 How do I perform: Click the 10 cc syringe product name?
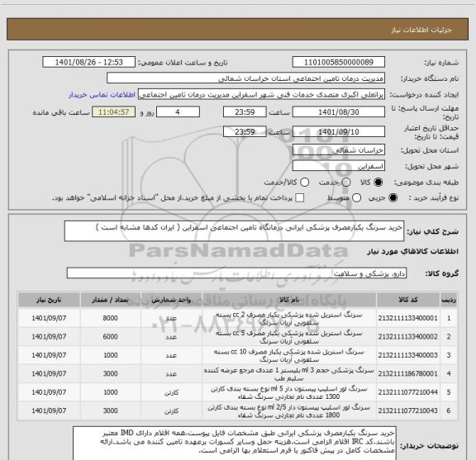click(289, 356)
